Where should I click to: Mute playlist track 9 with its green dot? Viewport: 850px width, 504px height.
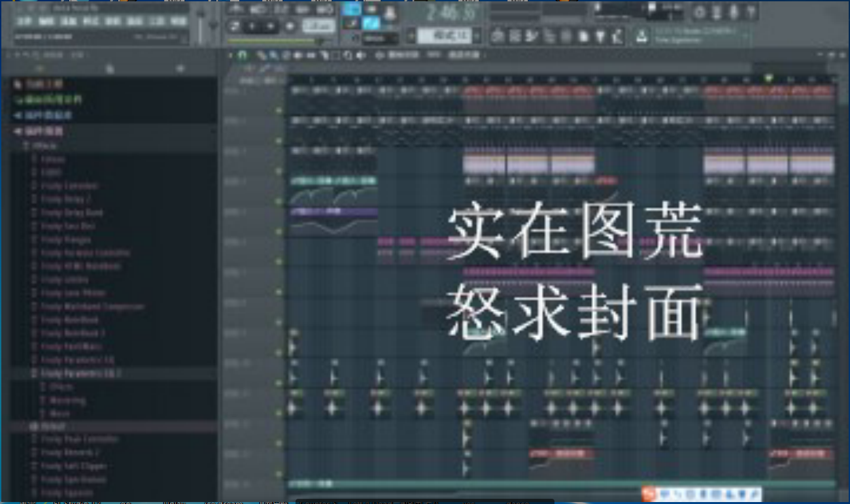point(279,352)
